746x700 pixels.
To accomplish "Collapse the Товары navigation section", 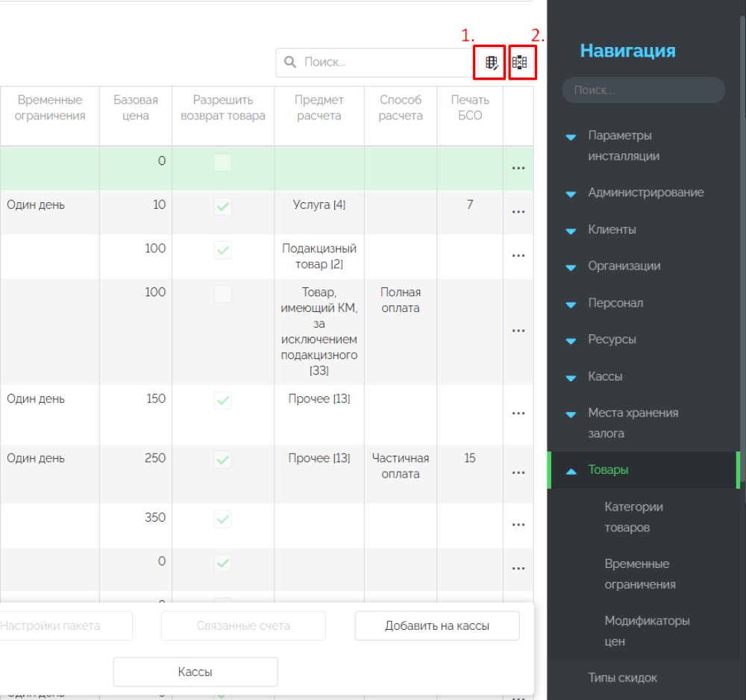I will (x=571, y=471).
